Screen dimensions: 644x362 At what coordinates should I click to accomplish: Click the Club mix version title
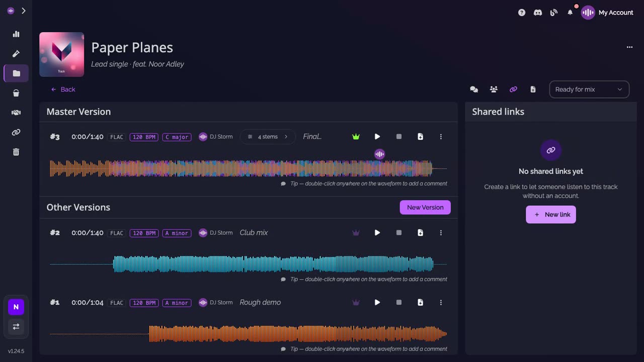pyautogui.click(x=254, y=233)
